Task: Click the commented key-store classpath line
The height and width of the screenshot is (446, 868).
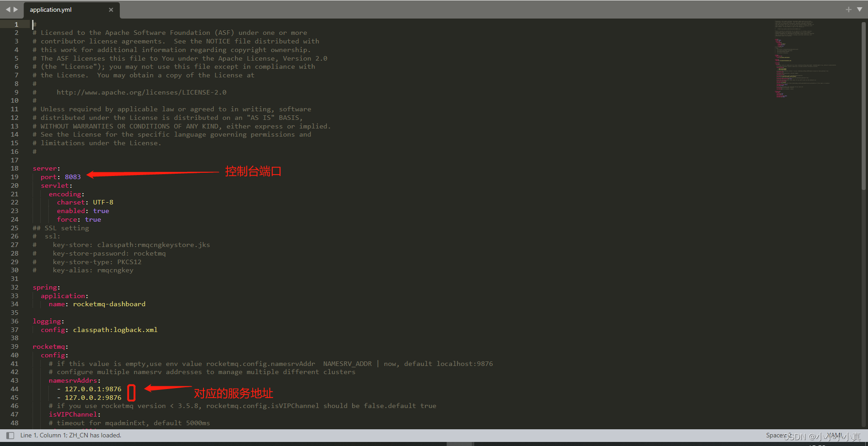Action: click(x=121, y=245)
